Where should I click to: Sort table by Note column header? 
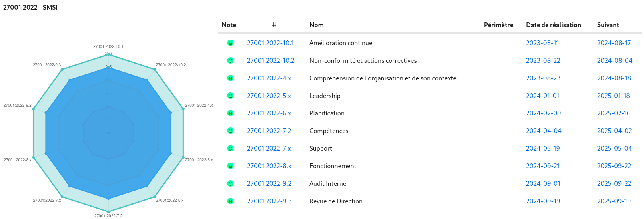pyautogui.click(x=229, y=25)
